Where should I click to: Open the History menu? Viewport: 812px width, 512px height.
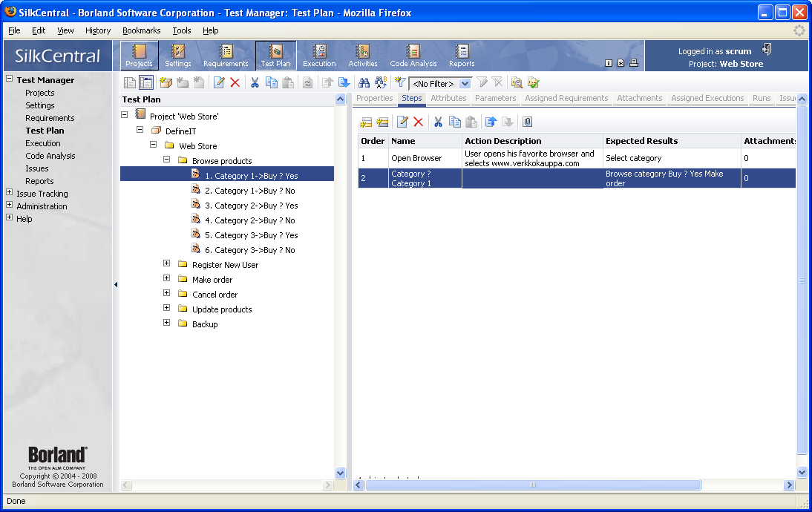click(x=98, y=30)
